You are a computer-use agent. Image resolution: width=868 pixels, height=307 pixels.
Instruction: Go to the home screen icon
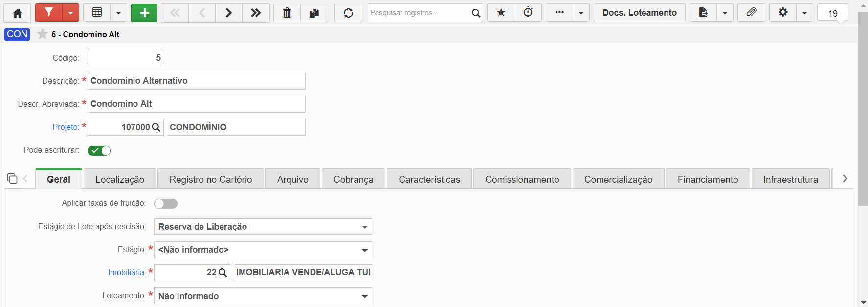pos(17,13)
